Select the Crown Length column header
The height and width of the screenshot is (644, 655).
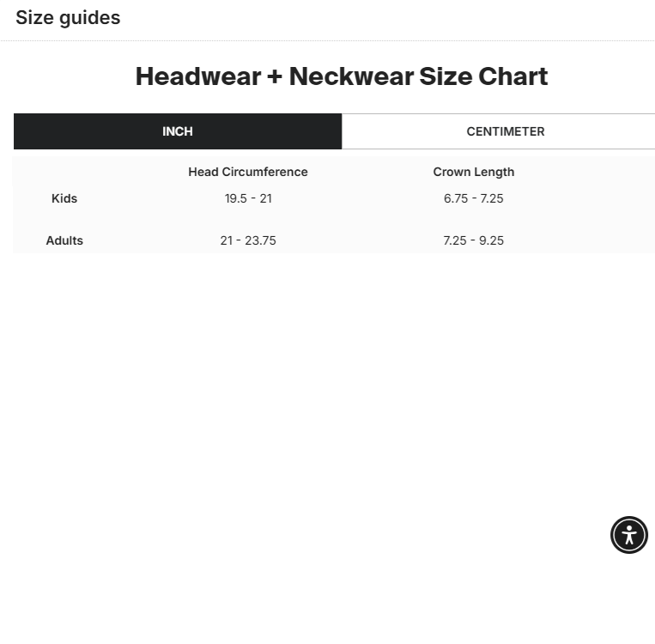click(474, 172)
